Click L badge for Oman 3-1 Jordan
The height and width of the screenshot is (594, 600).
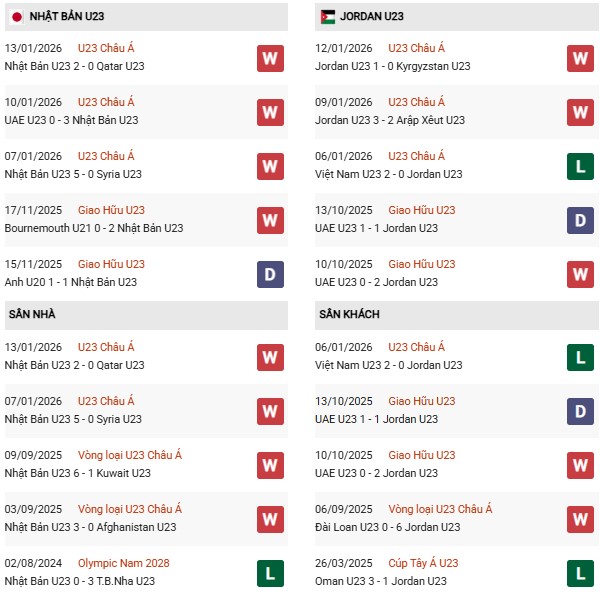(581, 573)
